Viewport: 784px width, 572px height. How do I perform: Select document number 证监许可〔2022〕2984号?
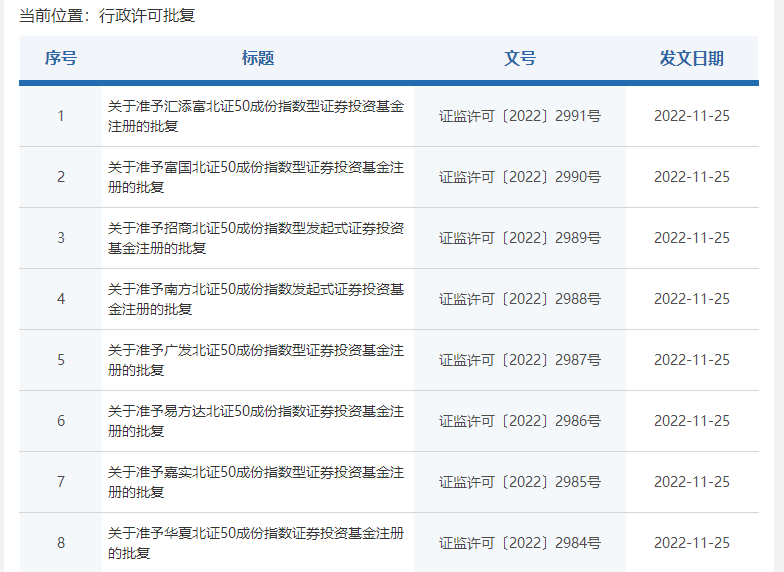pyautogui.click(x=520, y=544)
